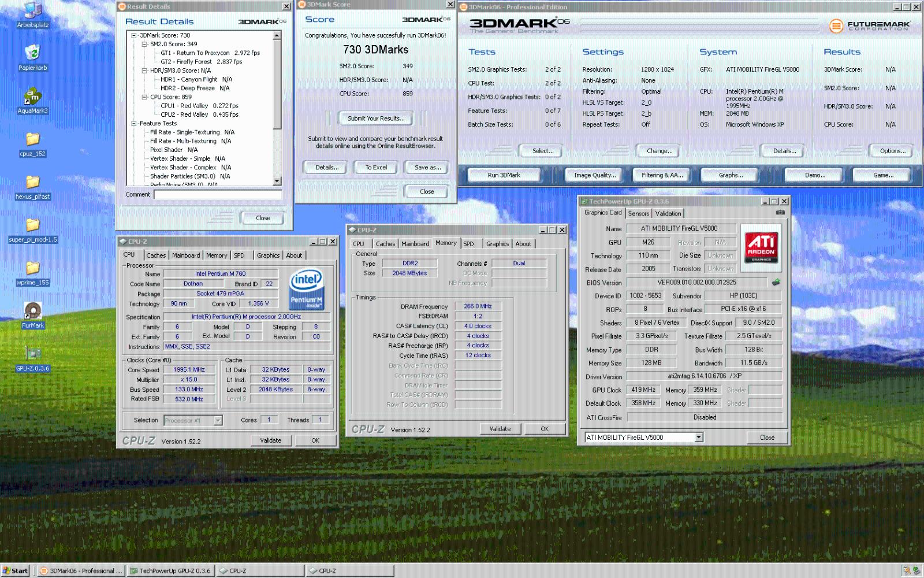The height and width of the screenshot is (578, 924).
Task: Click Validate in CPU-Z Memory window
Action: tap(500, 429)
